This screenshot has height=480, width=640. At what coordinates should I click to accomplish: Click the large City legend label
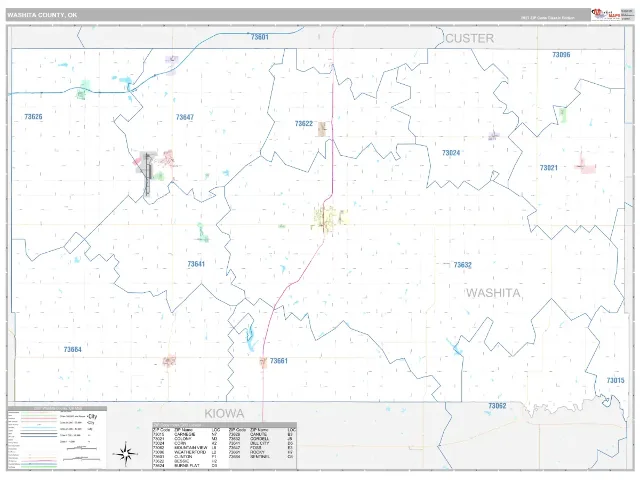pos(93,417)
